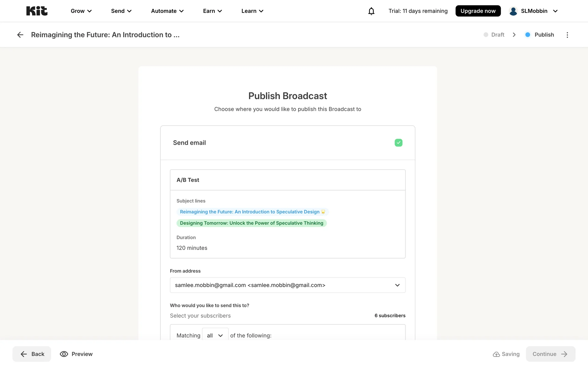This screenshot has width=588, height=368.
Task: Open the notifications bell
Action: (x=371, y=11)
